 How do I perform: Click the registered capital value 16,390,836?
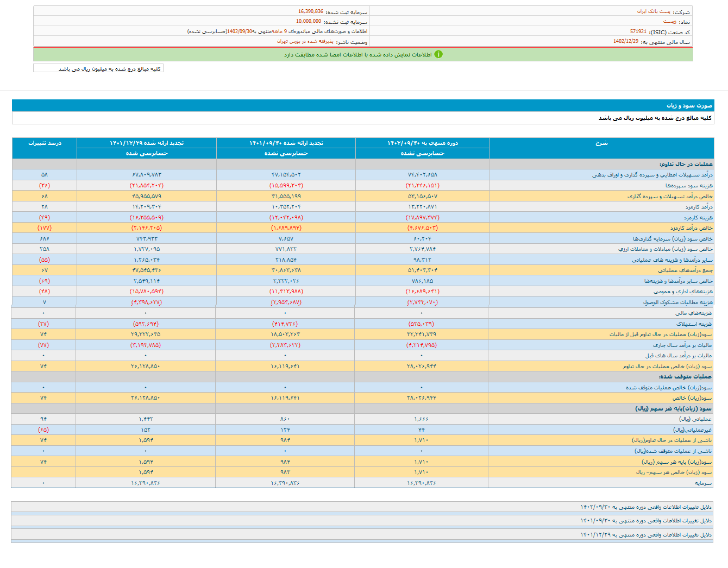(x=310, y=11)
